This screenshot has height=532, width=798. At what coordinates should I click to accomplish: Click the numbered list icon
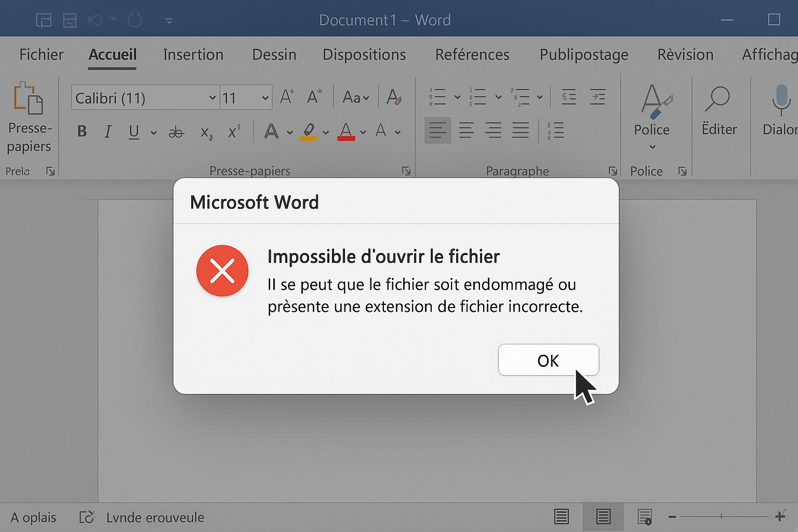[x=477, y=97]
